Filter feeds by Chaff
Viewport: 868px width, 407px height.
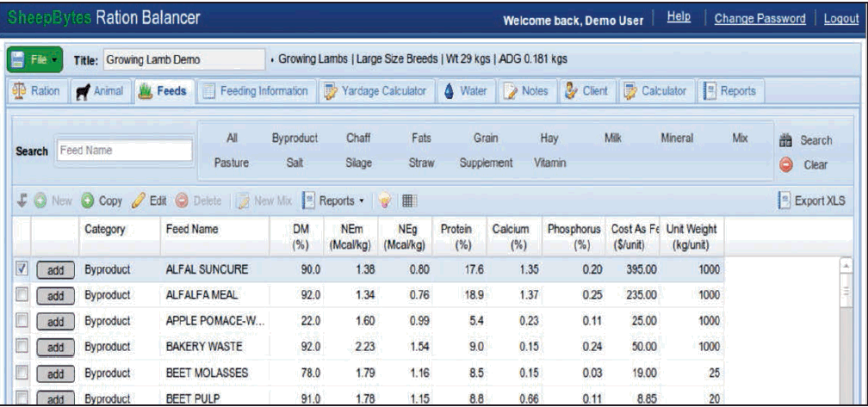pos(358,139)
